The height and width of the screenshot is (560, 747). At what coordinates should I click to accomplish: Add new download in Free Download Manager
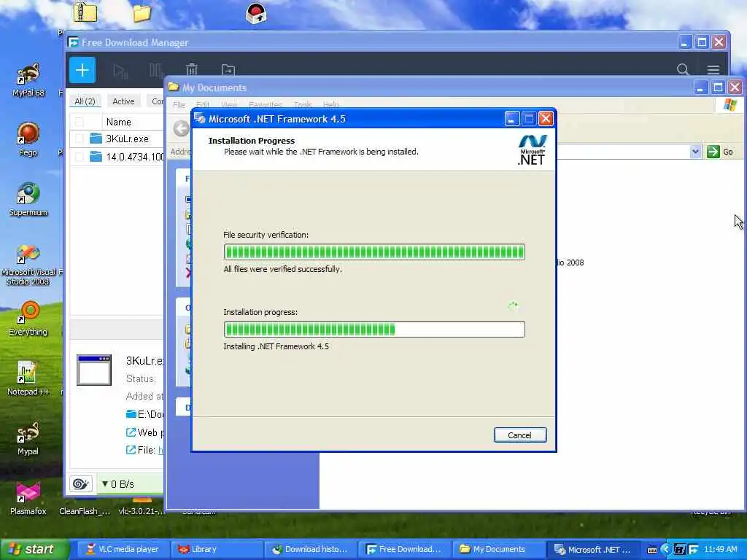[x=82, y=71]
